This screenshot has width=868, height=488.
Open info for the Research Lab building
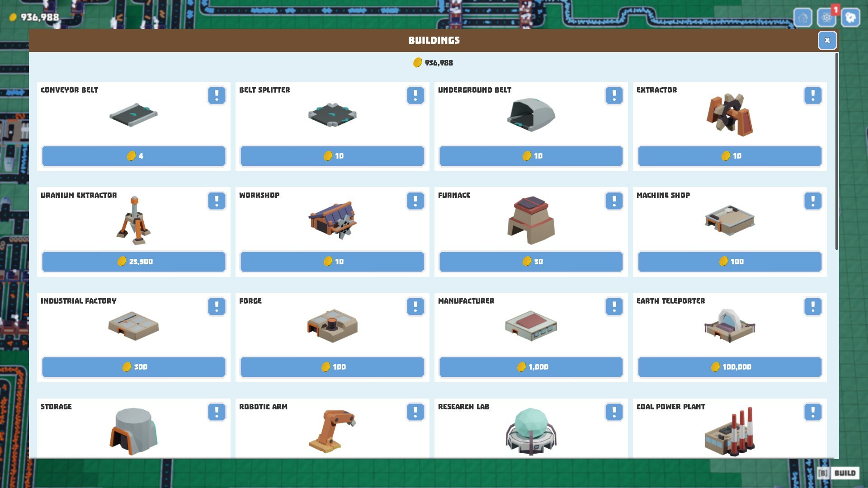point(613,412)
